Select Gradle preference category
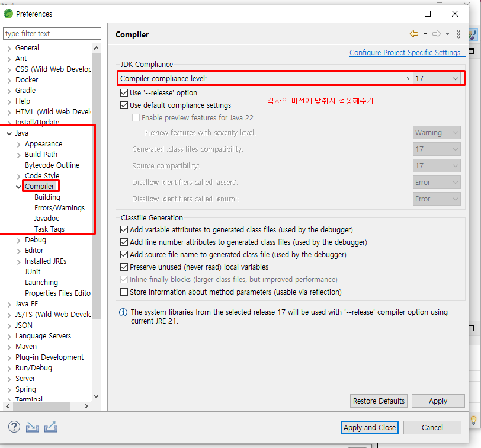This screenshot has width=481, height=448. tap(25, 91)
